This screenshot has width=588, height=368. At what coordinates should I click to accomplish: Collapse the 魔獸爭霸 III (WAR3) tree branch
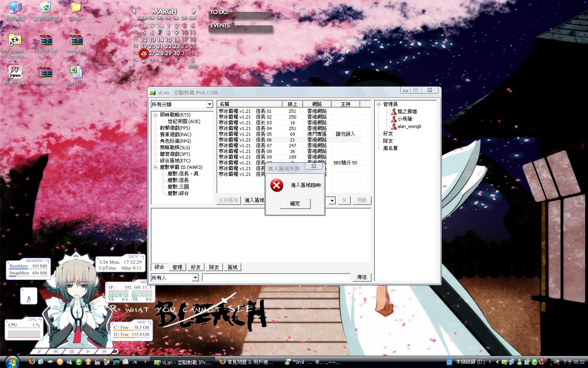click(x=154, y=167)
